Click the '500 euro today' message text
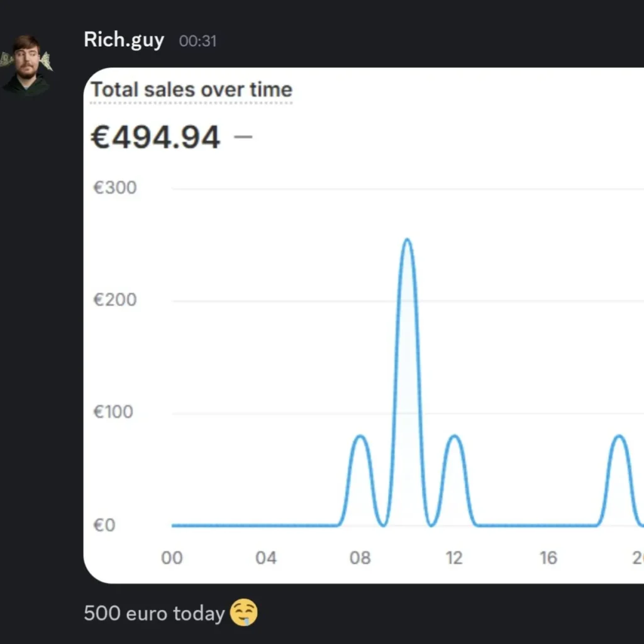This screenshot has height=644, width=644. click(154, 613)
